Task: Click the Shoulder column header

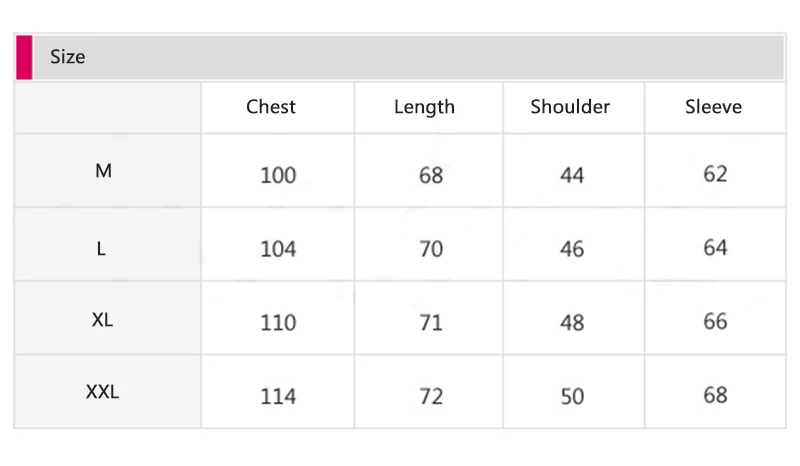Action: pyautogui.click(x=570, y=107)
